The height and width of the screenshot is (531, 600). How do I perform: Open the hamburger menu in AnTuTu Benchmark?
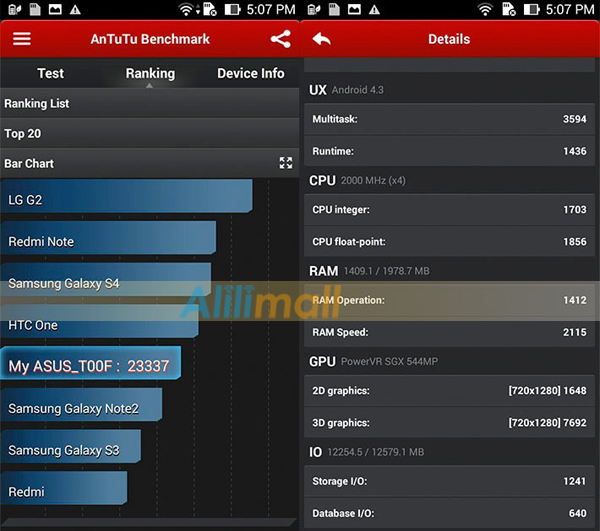pyautogui.click(x=22, y=39)
